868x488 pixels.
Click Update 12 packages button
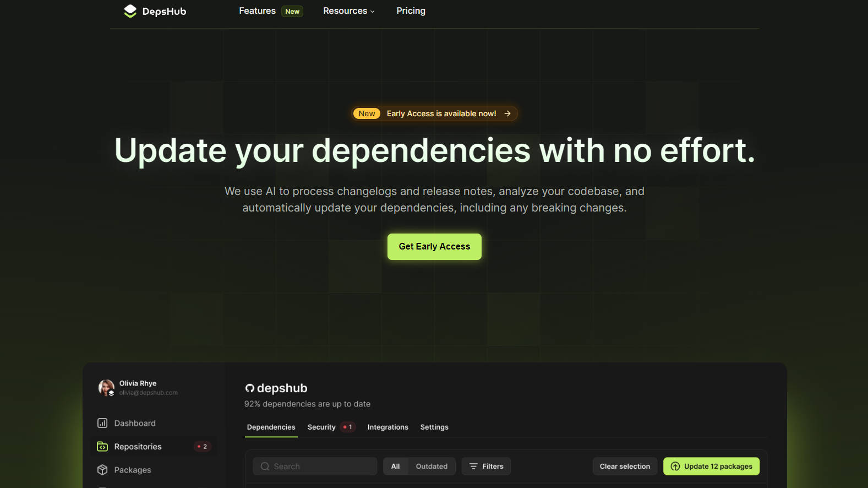[x=711, y=467]
